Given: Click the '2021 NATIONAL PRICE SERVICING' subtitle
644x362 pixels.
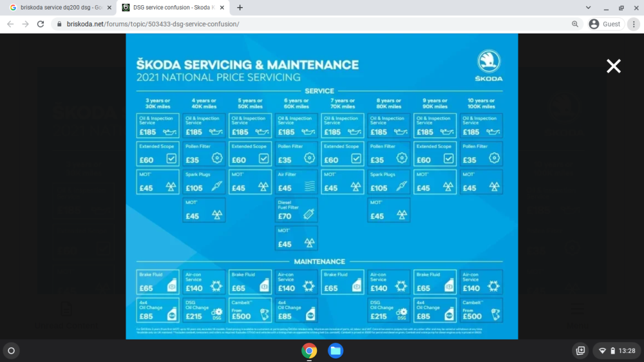Looking at the screenshot, I should click(x=218, y=77).
